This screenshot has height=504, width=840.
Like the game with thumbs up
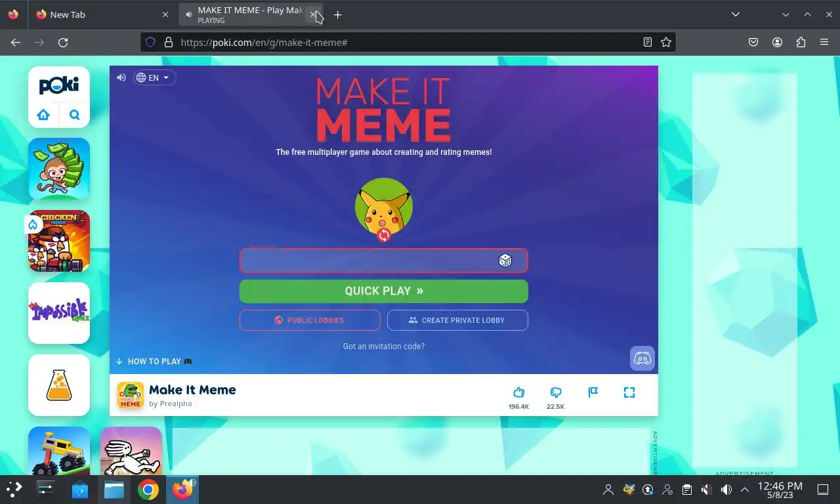[518, 392]
